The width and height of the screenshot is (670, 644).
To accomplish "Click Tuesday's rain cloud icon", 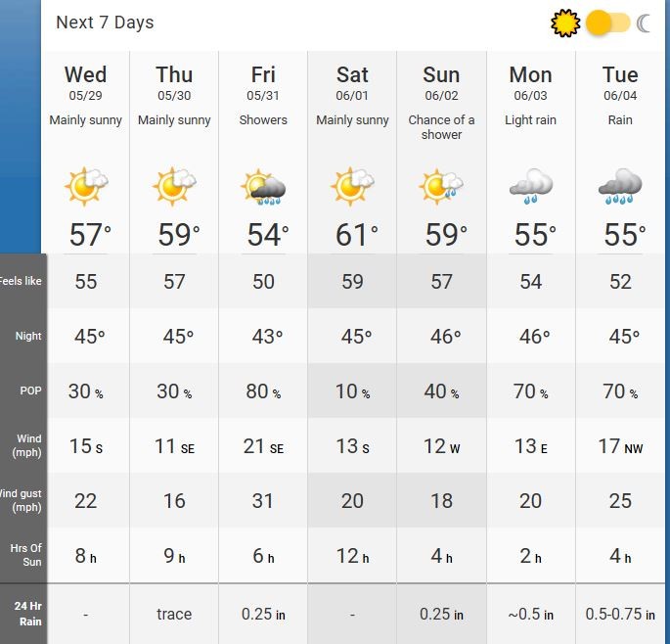I will [620, 186].
